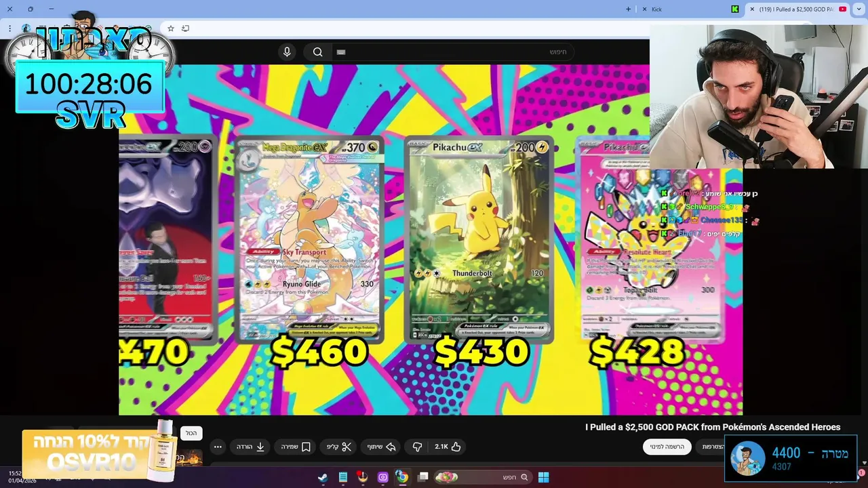Click the Share (שיתוף) button

[x=381, y=447]
